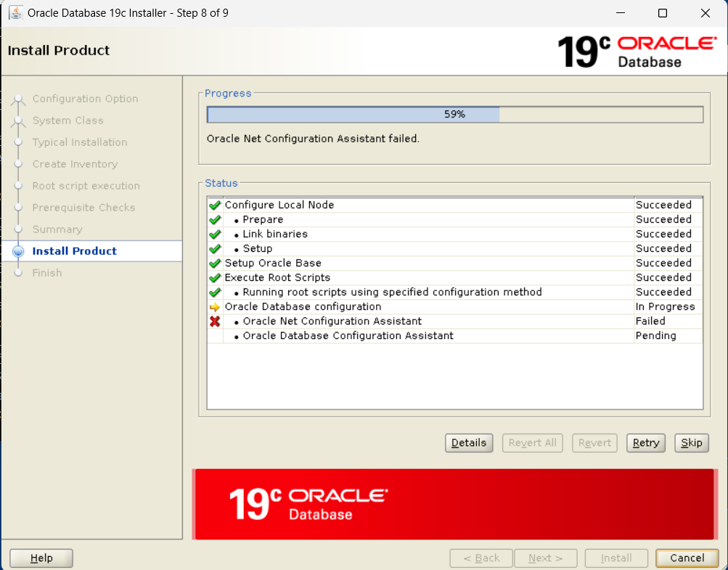The image size is (728, 570).
Task: Click the disabled Revert All button
Action: (x=532, y=443)
